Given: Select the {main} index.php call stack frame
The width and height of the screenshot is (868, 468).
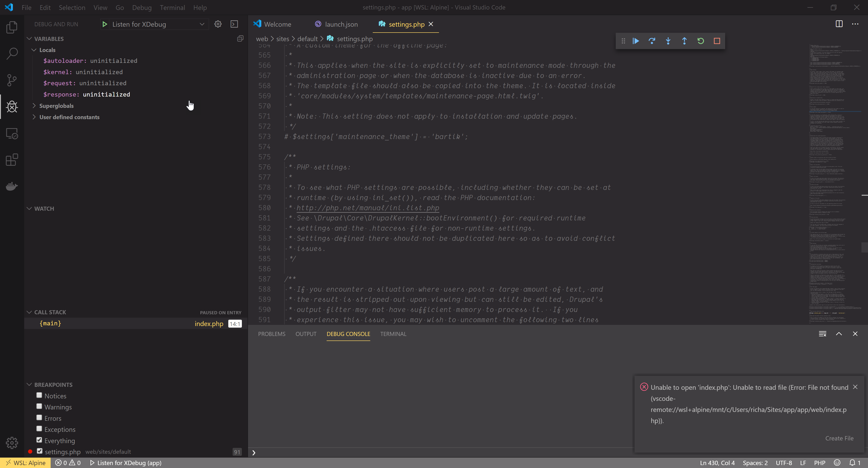Looking at the screenshot, I should point(136,324).
